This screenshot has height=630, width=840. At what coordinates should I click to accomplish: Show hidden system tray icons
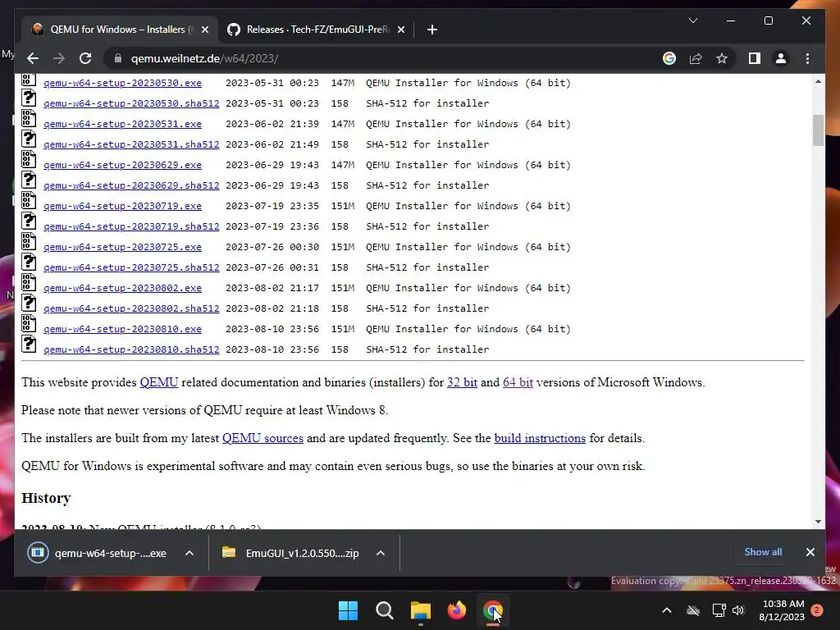(x=666, y=610)
